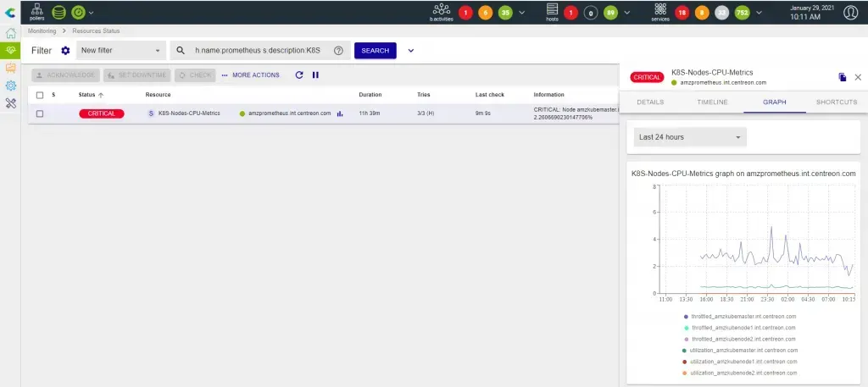868x387 pixels.
Task: Click the ACKNOWLEDGE button
Action: [65, 75]
